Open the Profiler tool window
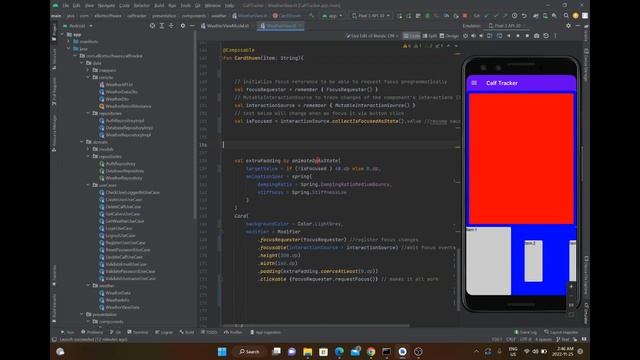The width and height of the screenshot is (640, 360). [x=233, y=332]
